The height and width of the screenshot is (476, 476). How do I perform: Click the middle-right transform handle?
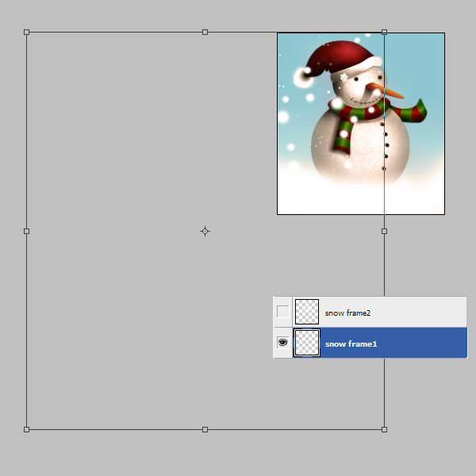(384, 231)
